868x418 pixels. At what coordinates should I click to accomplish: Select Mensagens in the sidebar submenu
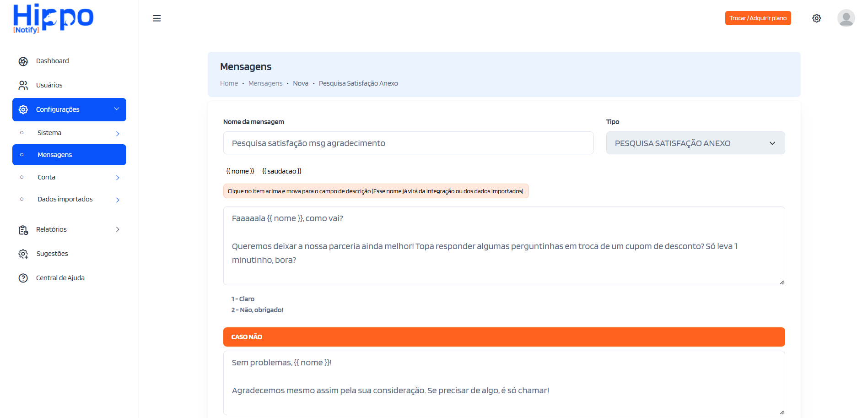(x=69, y=155)
